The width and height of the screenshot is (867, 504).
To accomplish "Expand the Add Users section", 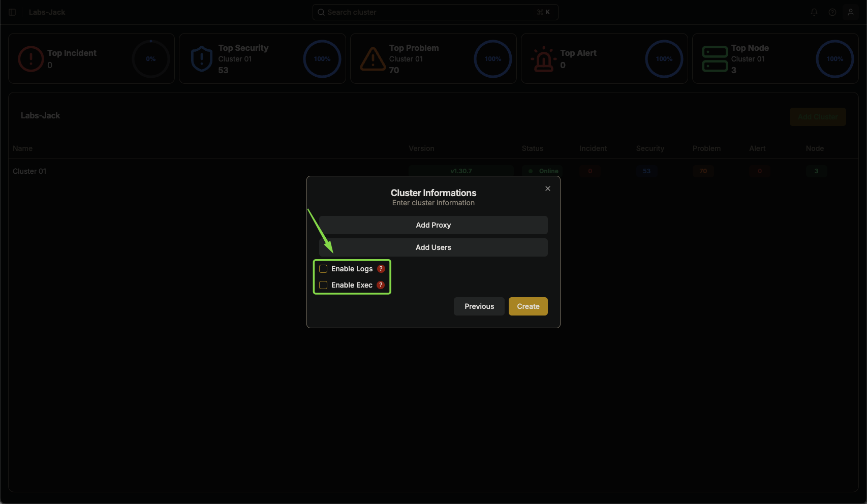I will coord(433,247).
